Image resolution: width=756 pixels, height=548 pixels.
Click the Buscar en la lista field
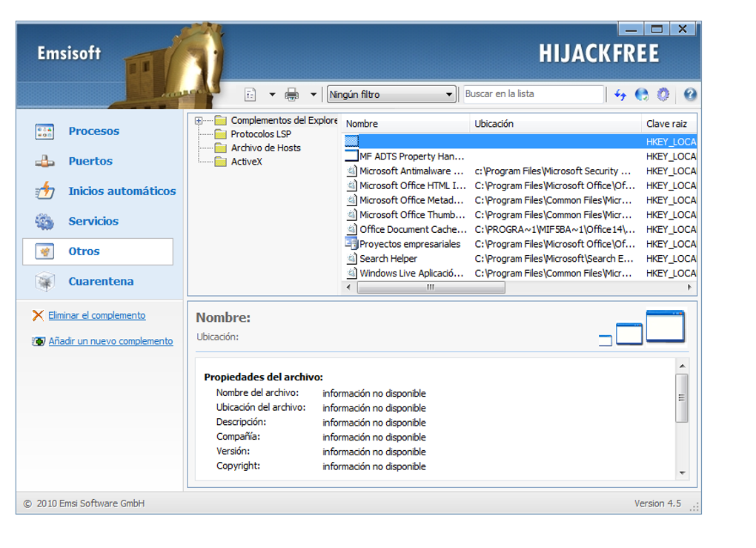(533, 94)
